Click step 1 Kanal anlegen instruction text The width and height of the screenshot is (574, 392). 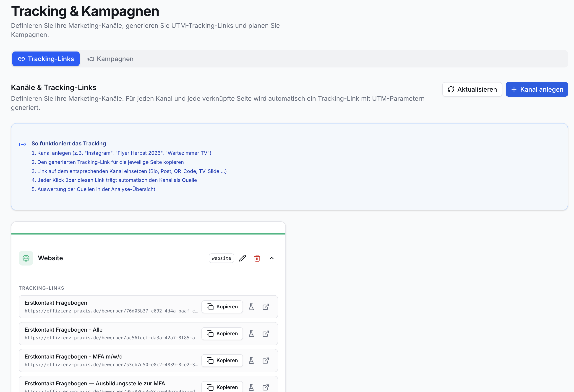pos(121,153)
